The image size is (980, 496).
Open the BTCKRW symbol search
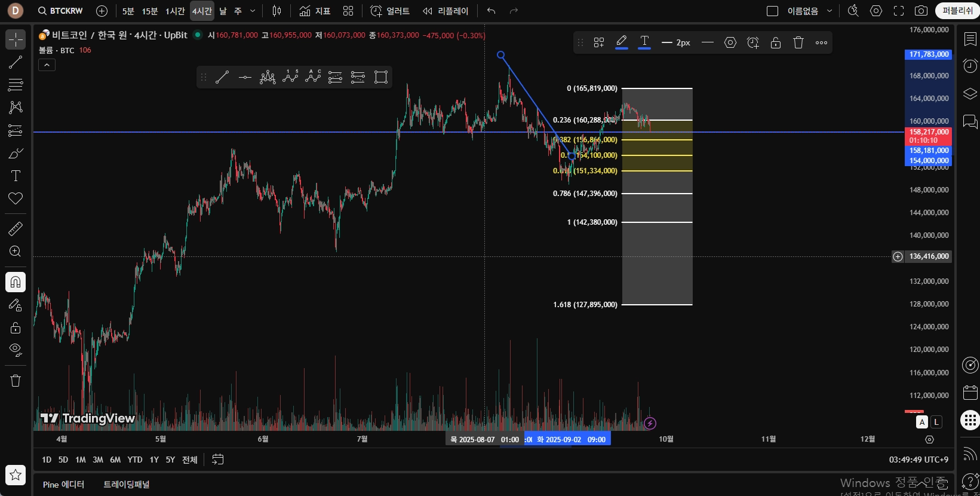point(60,11)
